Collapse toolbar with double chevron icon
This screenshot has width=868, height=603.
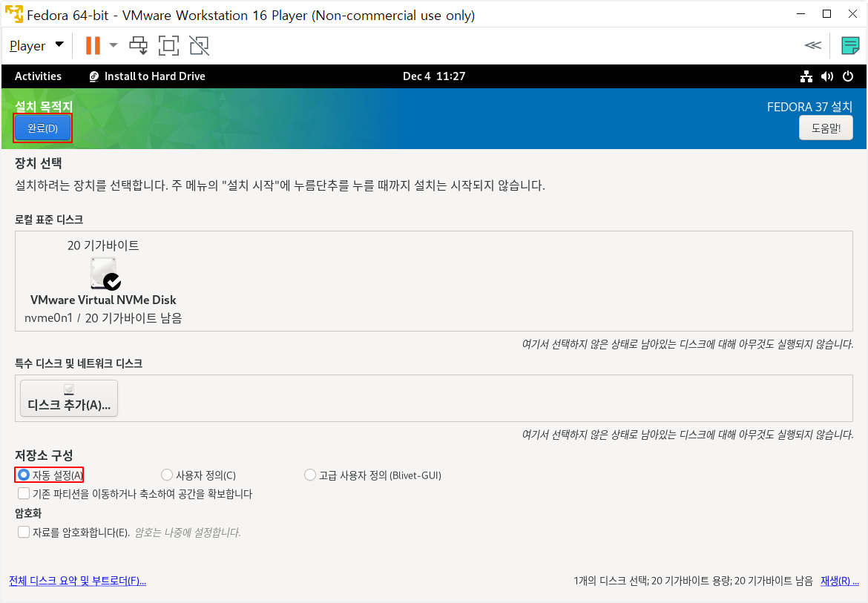pos(812,45)
